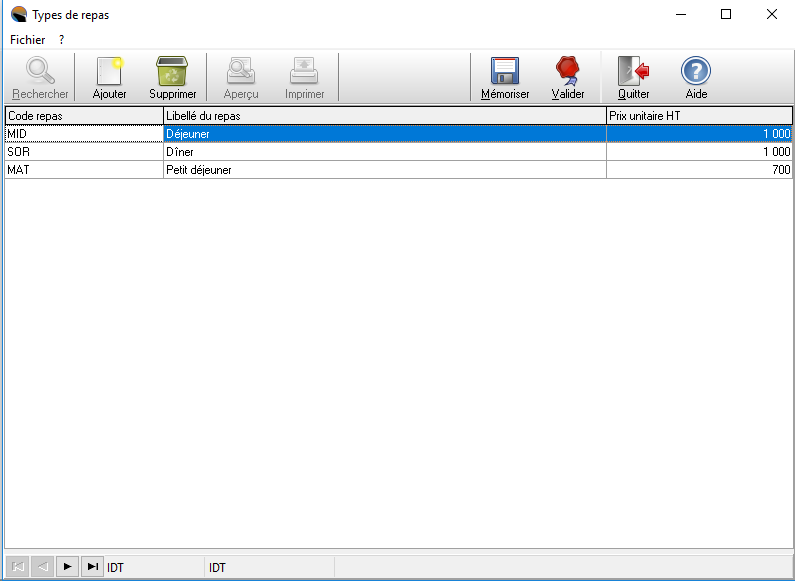This screenshot has width=795, height=581.
Task: Open the question mark menu
Action: click(61, 40)
